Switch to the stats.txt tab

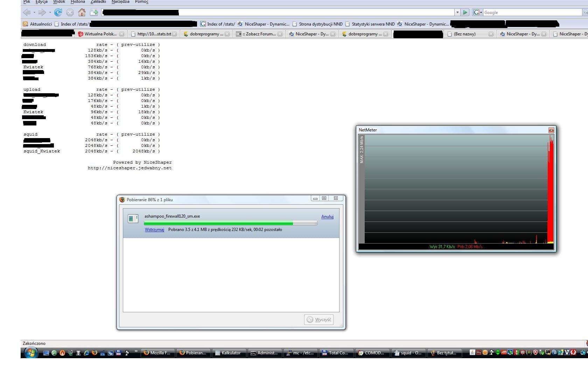click(153, 34)
